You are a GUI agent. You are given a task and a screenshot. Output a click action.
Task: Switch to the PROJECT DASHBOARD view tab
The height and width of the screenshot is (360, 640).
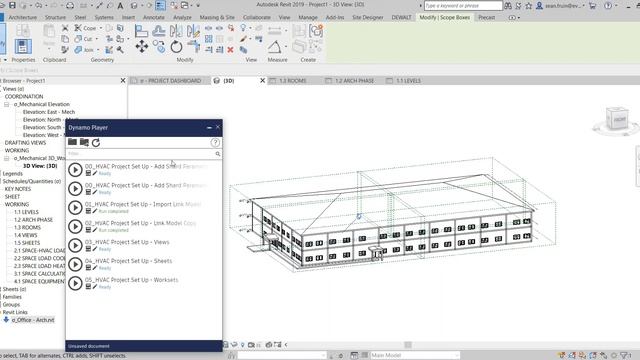170,81
